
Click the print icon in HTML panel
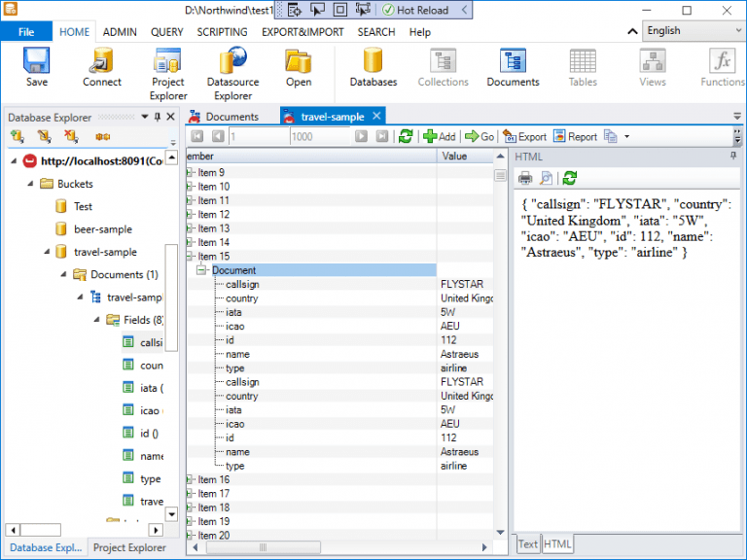525,179
